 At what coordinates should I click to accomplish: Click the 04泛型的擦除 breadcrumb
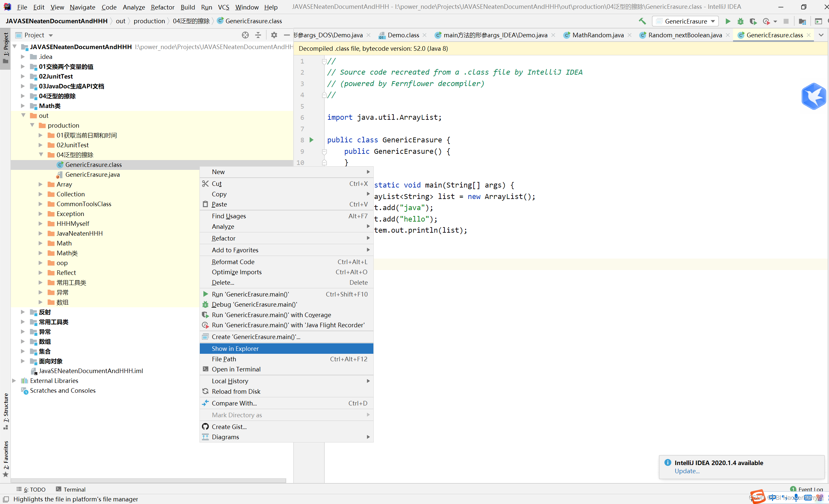click(191, 21)
